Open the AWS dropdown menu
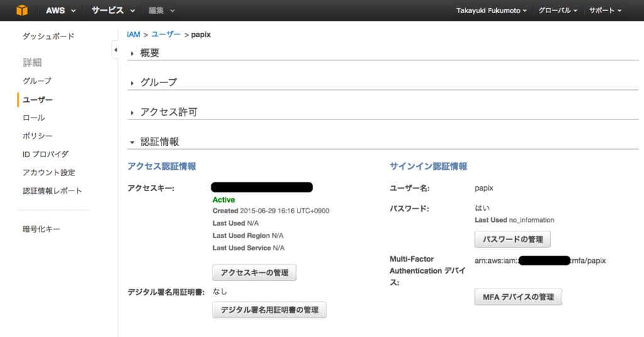644x337 pixels. [x=61, y=11]
